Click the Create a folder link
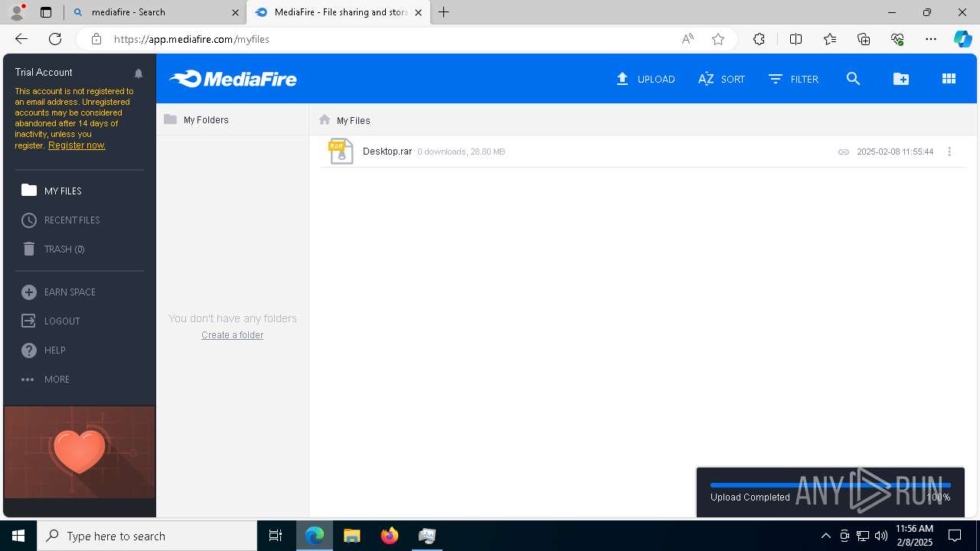Screen dimensions: 980x551 pos(232,335)
